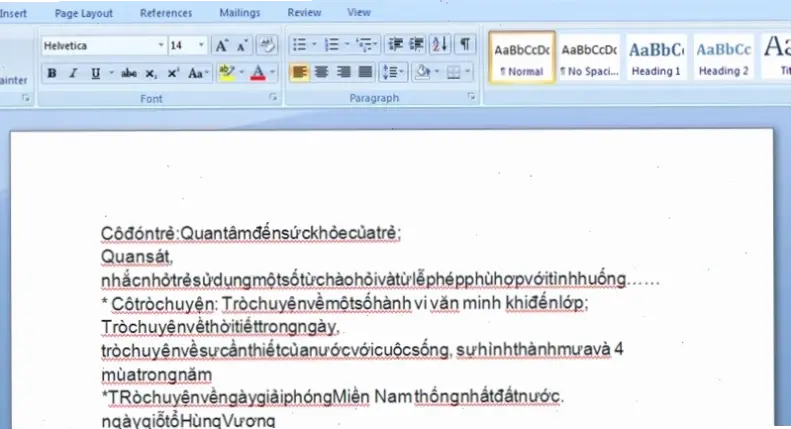Viewport: 791px width, 429px height.
Task: Apply subscript formatting
Action: coord(151,73)
